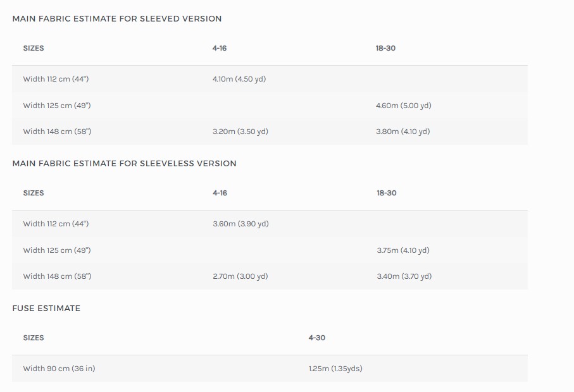This screenshot has height=392, width=574.
Task: Click the 18-30 header in sleeved table
Action: point(385,48)
